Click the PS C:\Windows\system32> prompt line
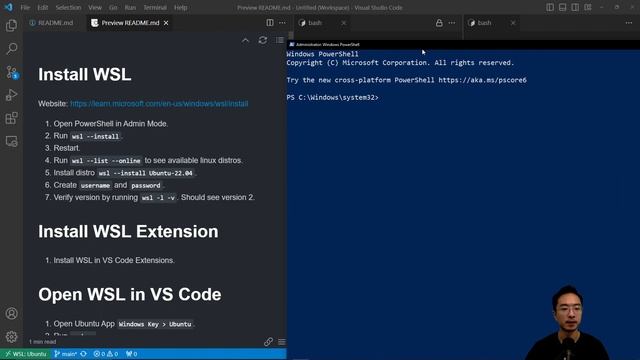640x360 pixels. [x=332, y=98]
